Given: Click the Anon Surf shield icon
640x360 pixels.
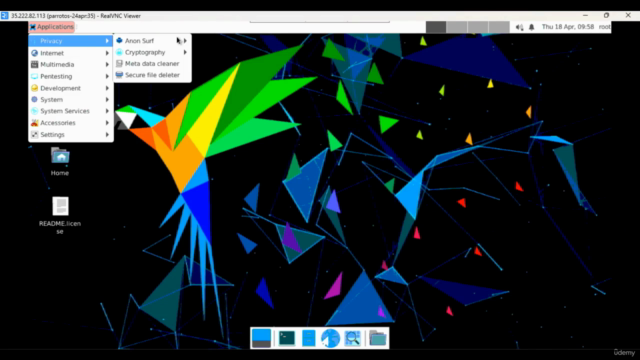Looking at the screenshot, I should tap(119, 40).
